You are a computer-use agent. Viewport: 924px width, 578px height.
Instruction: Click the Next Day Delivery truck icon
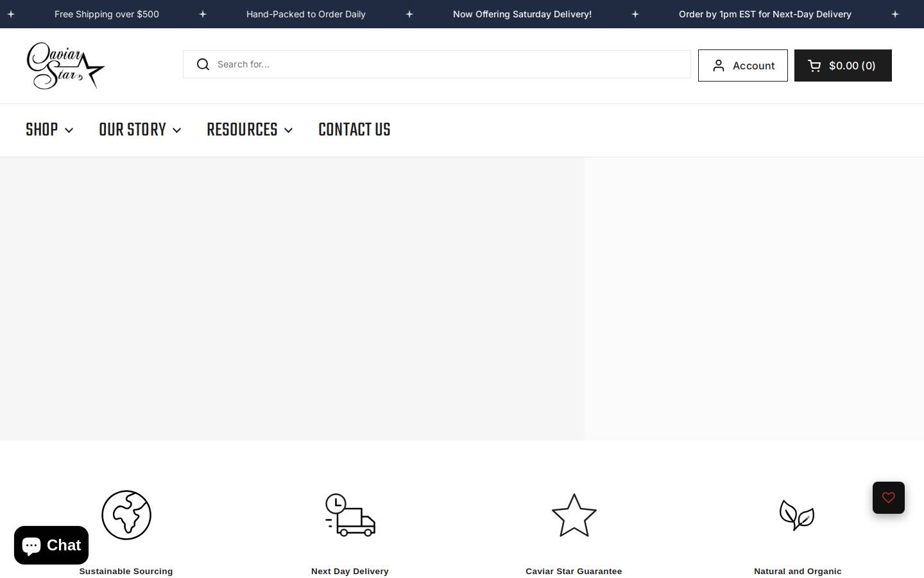[x=350, y=515]
